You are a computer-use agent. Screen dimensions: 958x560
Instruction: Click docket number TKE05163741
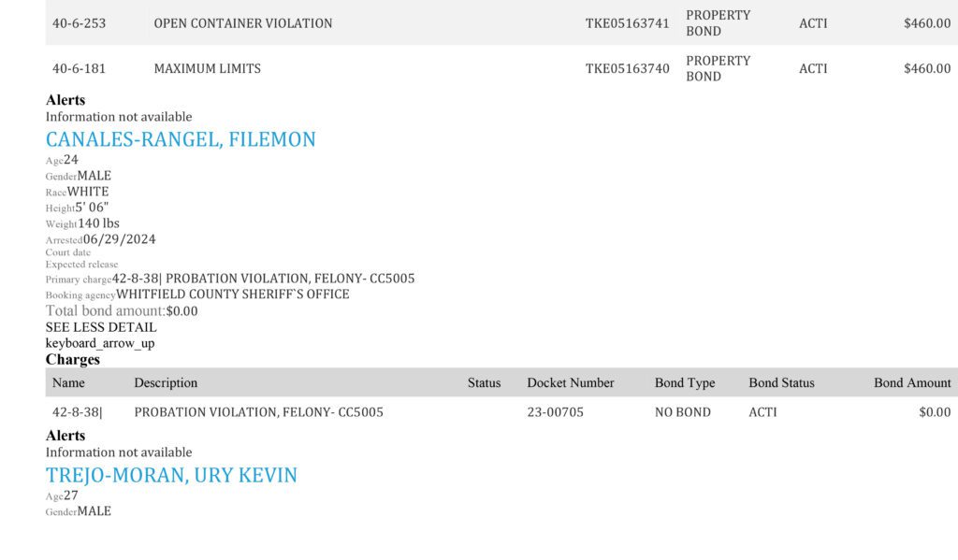pyautogui.click(x=628, y=23)
